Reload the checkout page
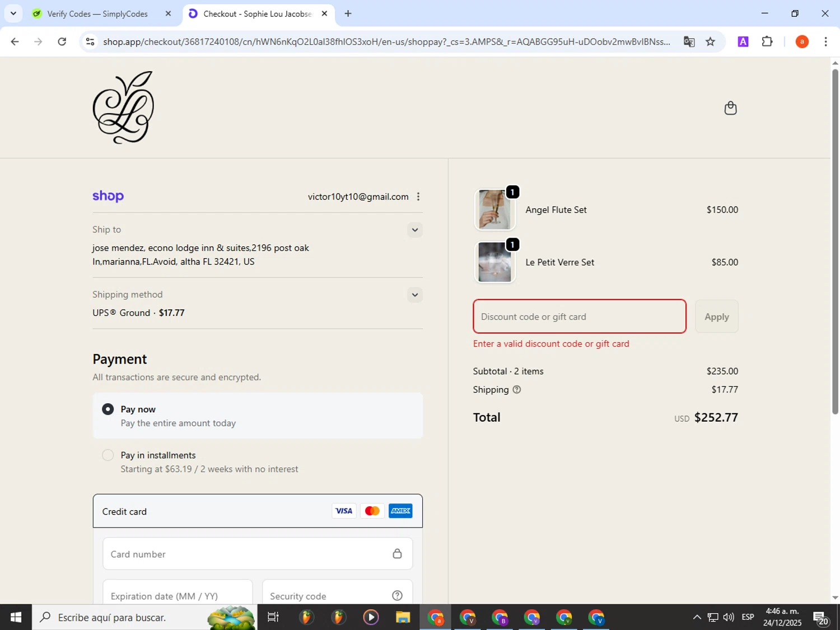The height and width of the screenshot is (630, 840). [62, 41]
